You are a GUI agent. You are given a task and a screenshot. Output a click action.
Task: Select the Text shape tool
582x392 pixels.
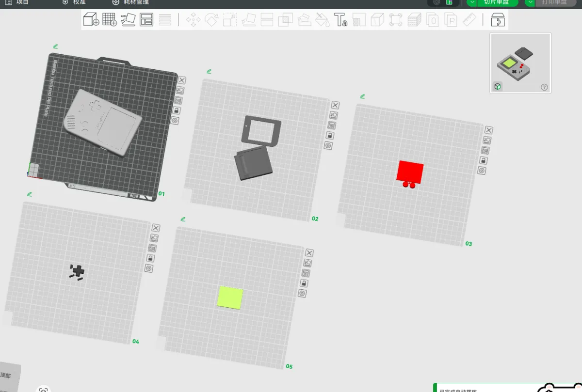pyautogui.click(x=341, y=20)
